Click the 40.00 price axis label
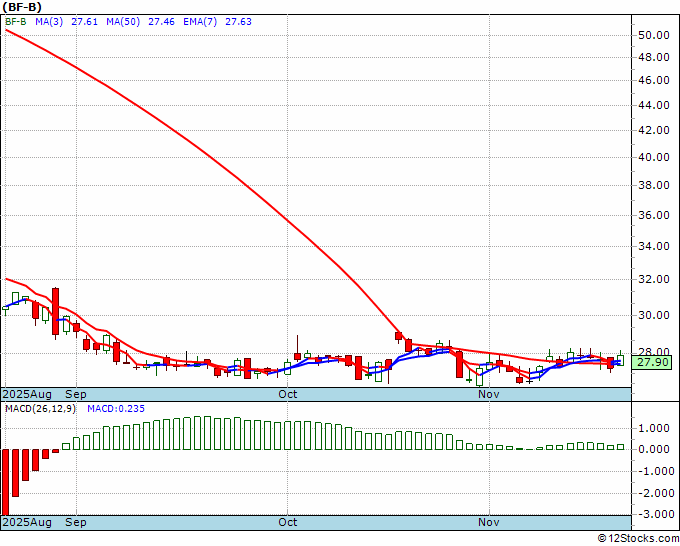680x546 pixels. [x=654, y=157]
